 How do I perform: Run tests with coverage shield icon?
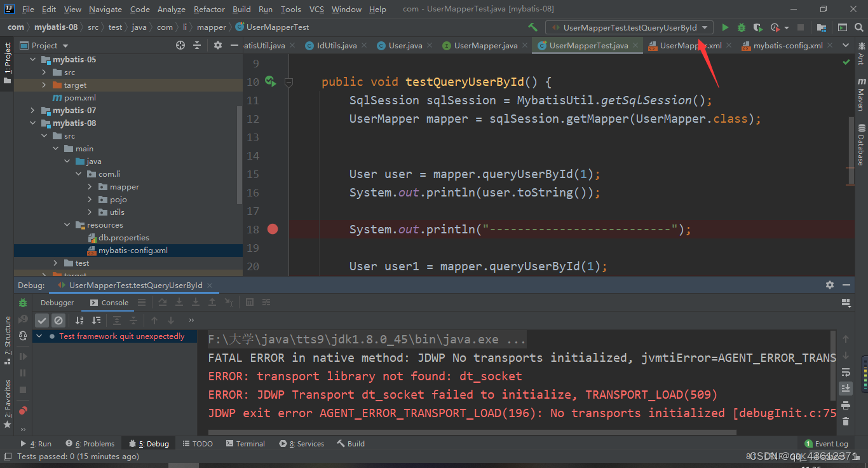pyautogui.click(x=757, y=29)
